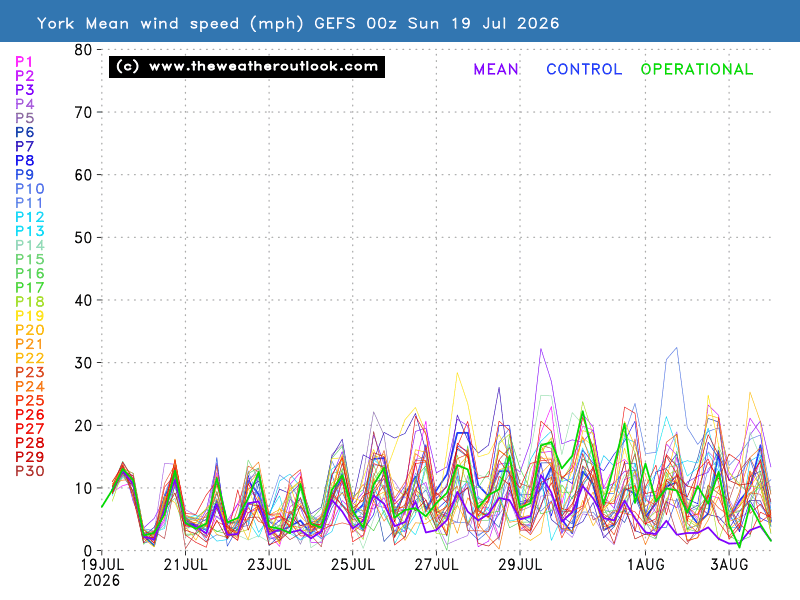Click the 29JUL x-axis label
Viewport: 800px width, 600px height.
520,565
